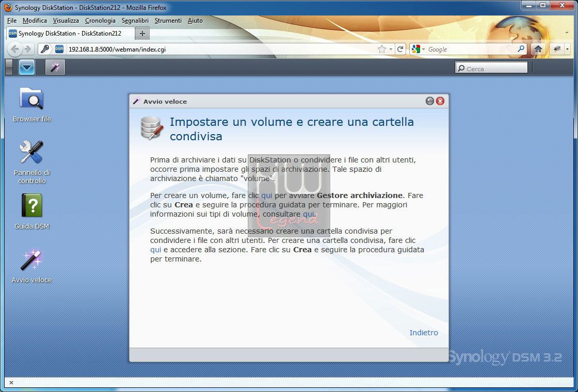
Task: Open the list all tabs dropdown arrow
Action: pos(567,33)
